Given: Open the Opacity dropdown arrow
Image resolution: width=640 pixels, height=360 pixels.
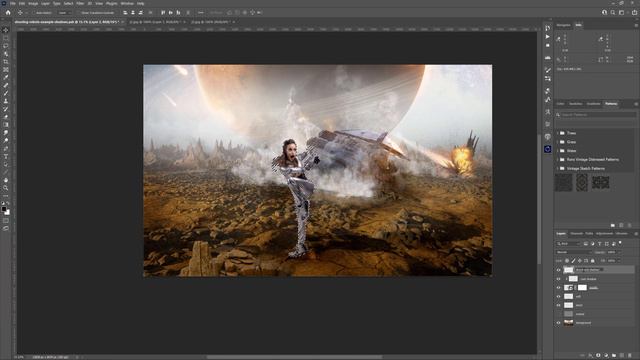Looking at the screenshot, I should click(x=619, y=252).
